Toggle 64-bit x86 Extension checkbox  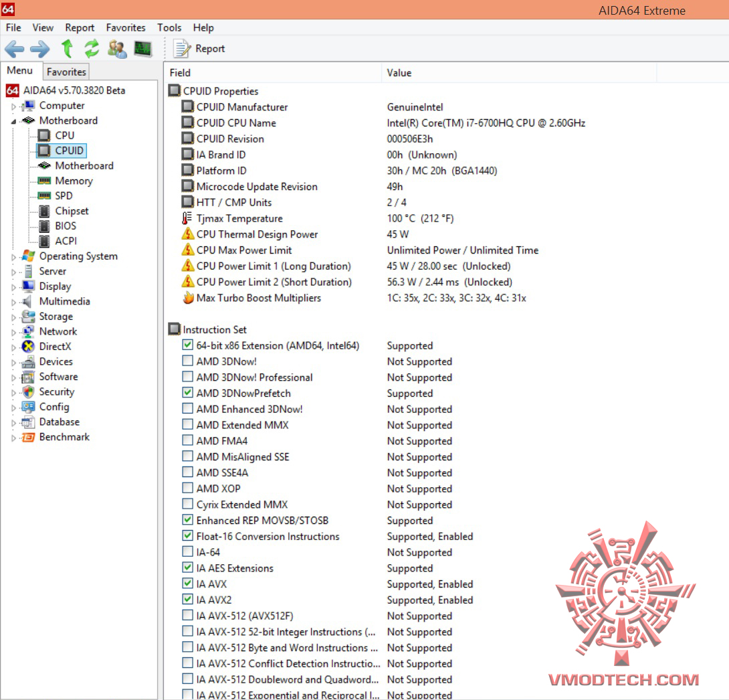(x=187, y=345)
